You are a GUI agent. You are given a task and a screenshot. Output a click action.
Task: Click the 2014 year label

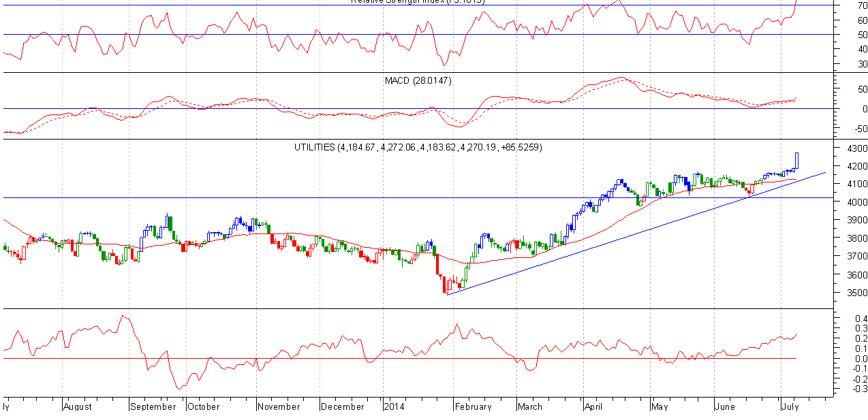(x=393, y=406)
